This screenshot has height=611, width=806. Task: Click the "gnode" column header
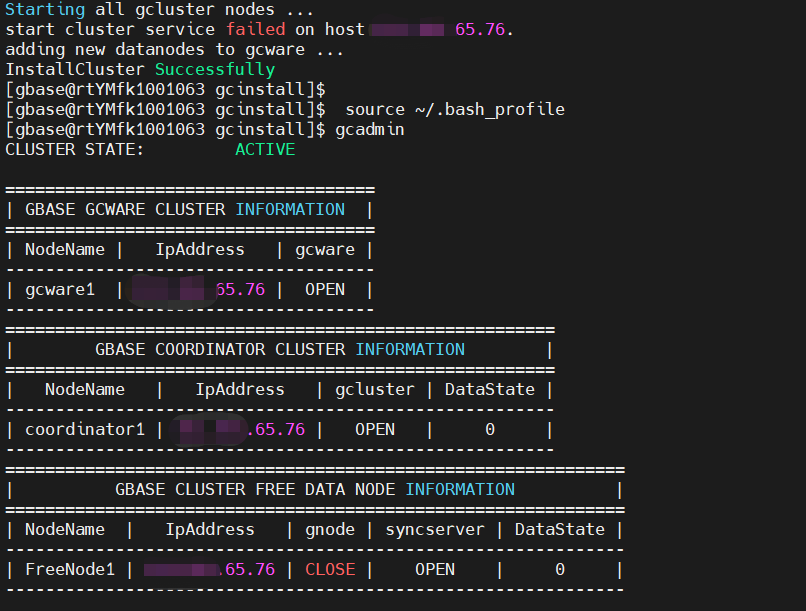coord(330,530)
